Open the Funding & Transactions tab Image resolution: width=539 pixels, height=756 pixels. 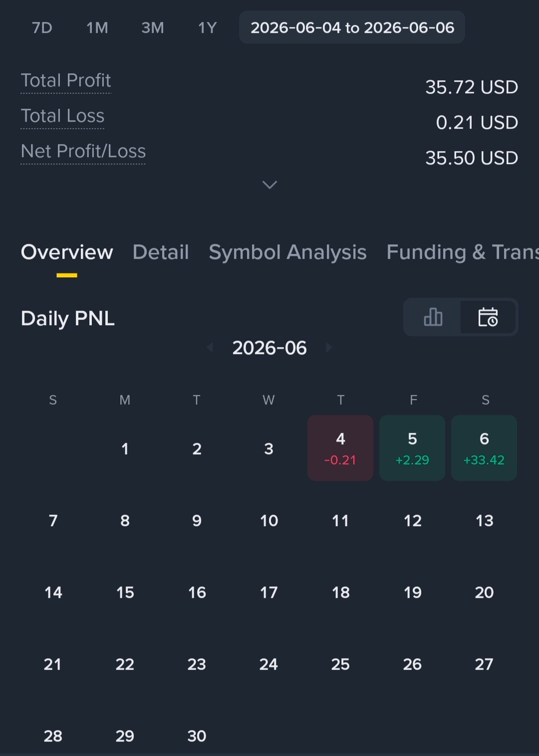463,252
